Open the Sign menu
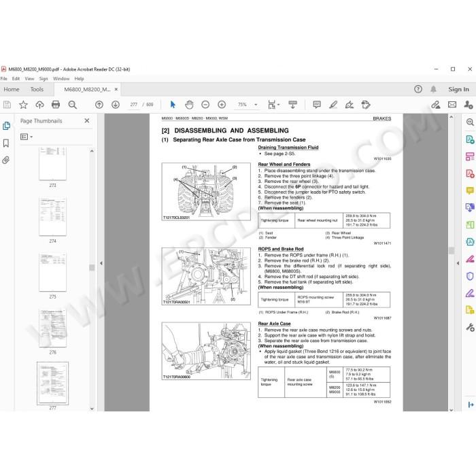 tap(44, 79)
